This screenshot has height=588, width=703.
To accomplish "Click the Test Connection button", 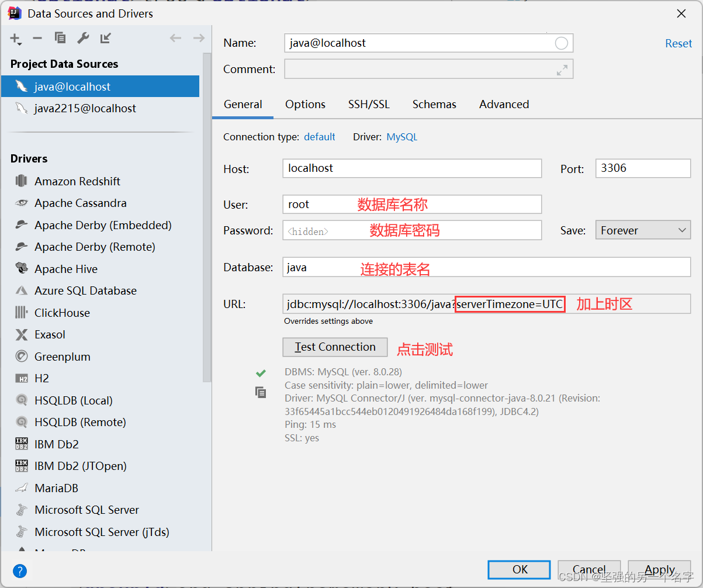I will coord(335,347).
